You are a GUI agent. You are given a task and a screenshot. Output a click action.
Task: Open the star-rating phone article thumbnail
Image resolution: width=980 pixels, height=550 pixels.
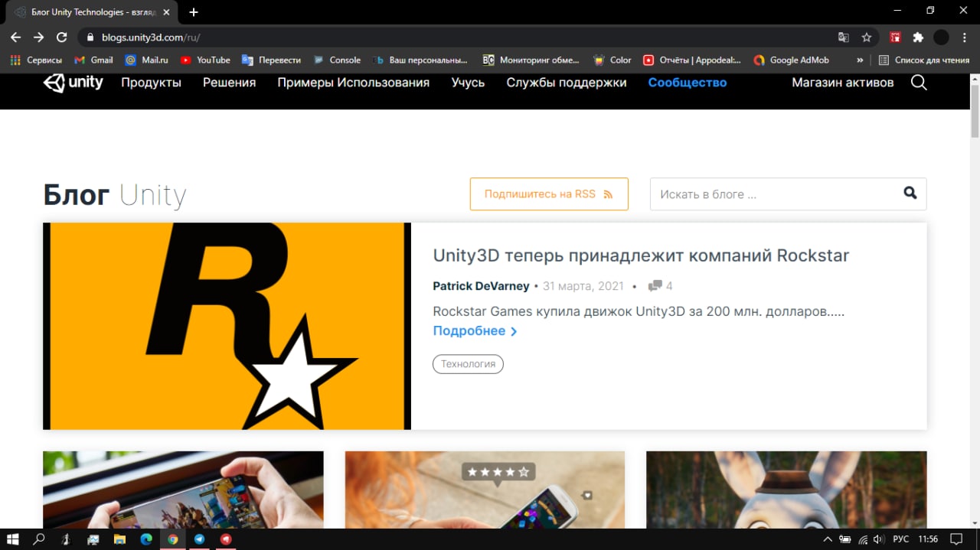tap(485, 490)
